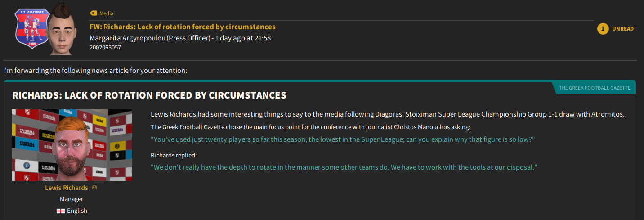Click the yellow unread count badge
644x220 pixels.
tap(603, 29)
